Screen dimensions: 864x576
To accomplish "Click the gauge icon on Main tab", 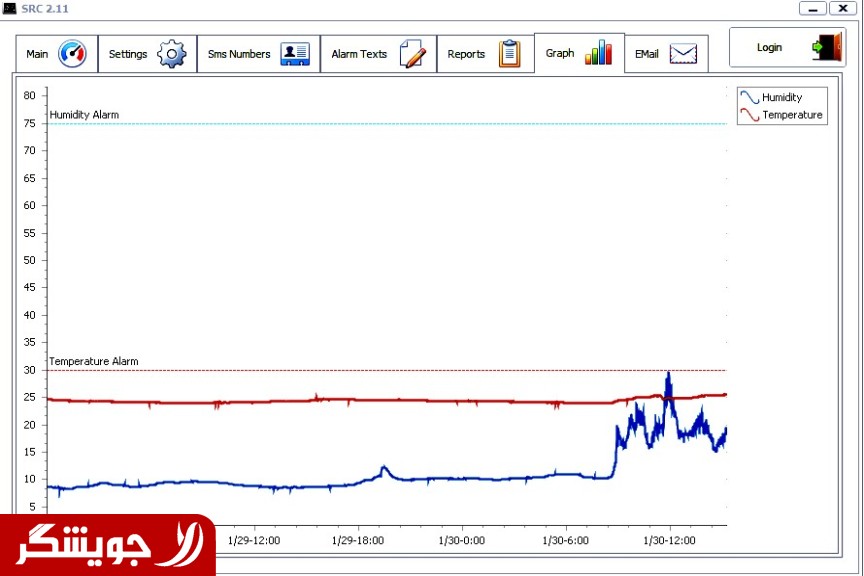I will 72,54.
